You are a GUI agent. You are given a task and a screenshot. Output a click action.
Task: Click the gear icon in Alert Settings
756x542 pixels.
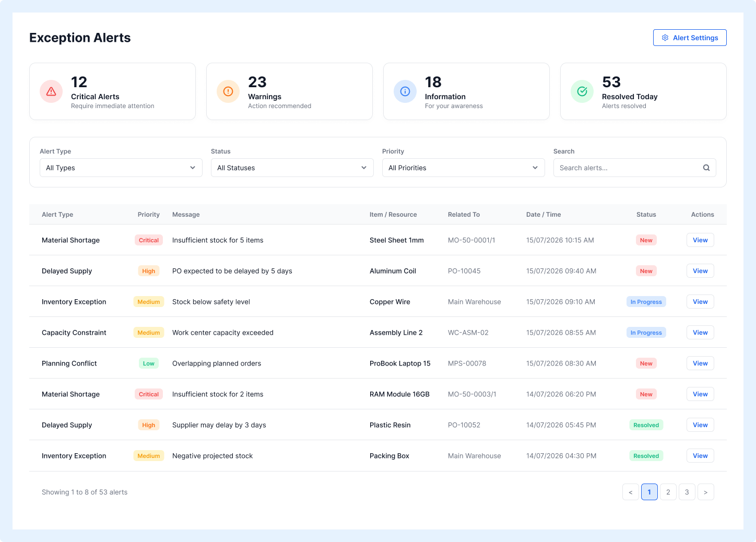pyautogui.click(x=665, y=38)
